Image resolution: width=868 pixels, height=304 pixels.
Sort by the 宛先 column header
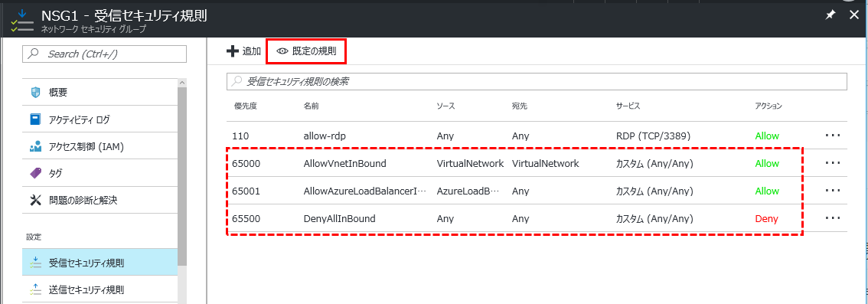pyautogui.click(x=519, y=106)
